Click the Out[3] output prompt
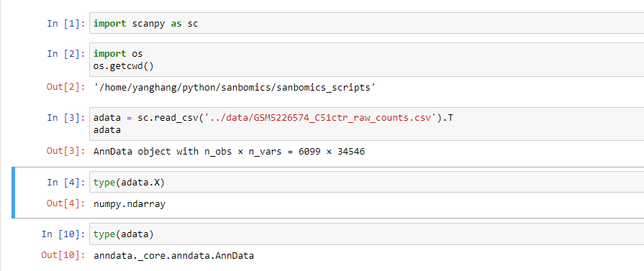644x271 pixels. pos(65,151)
